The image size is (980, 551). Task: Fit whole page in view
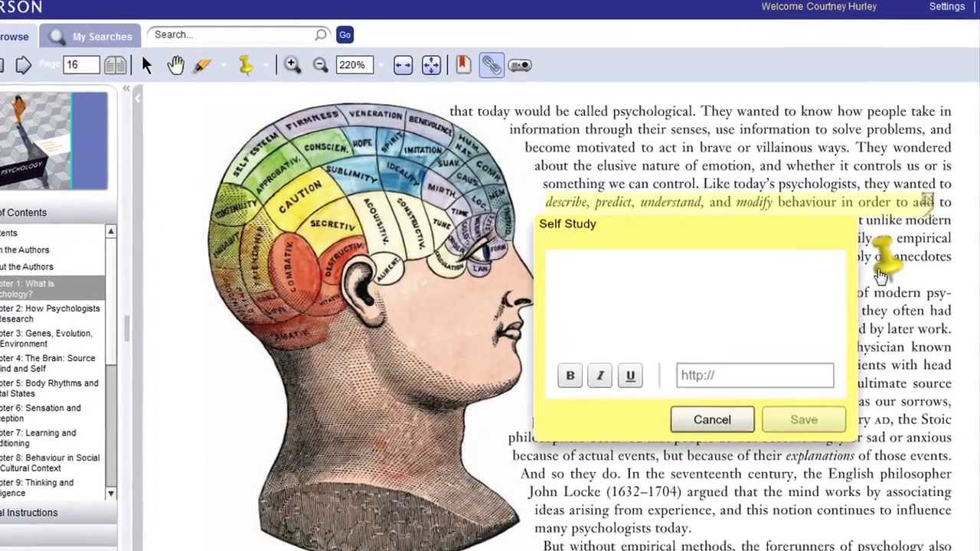tap(431, 65)
